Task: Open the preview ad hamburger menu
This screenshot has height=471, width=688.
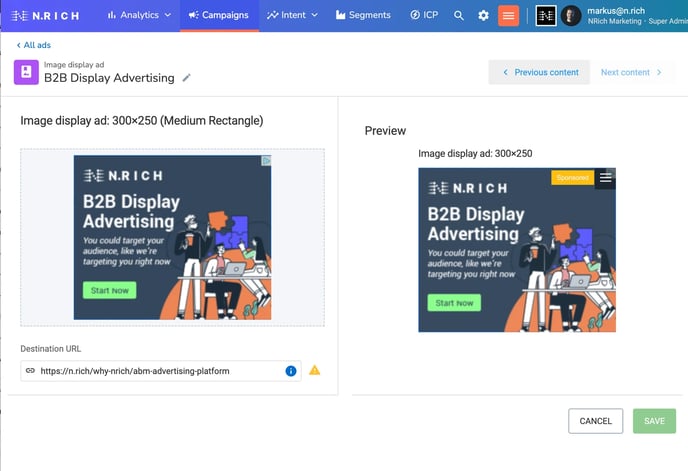Action: coord(606,178)
